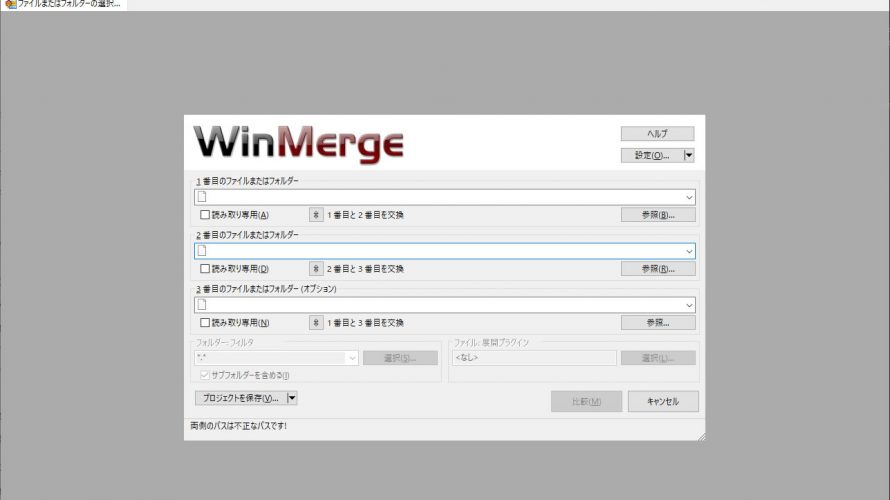Toggle read-only (D) checkbox for 2nd file
The image size is (890, 500).
(205, 268)
